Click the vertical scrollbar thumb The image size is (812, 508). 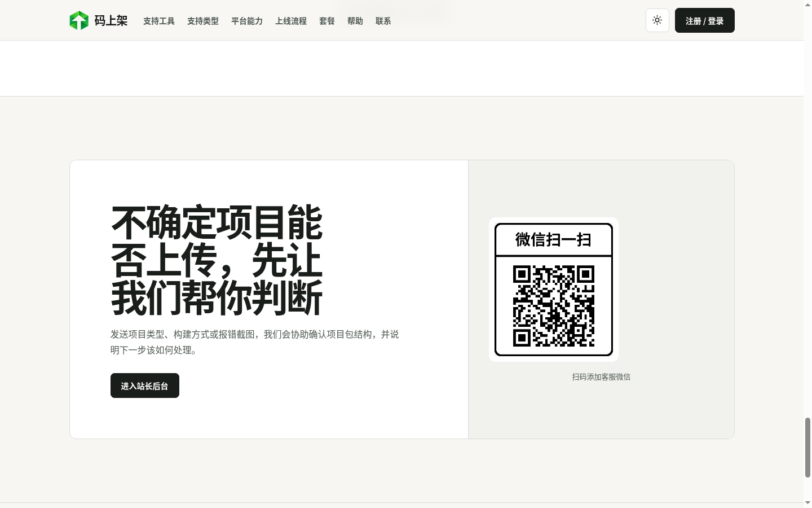807,448
